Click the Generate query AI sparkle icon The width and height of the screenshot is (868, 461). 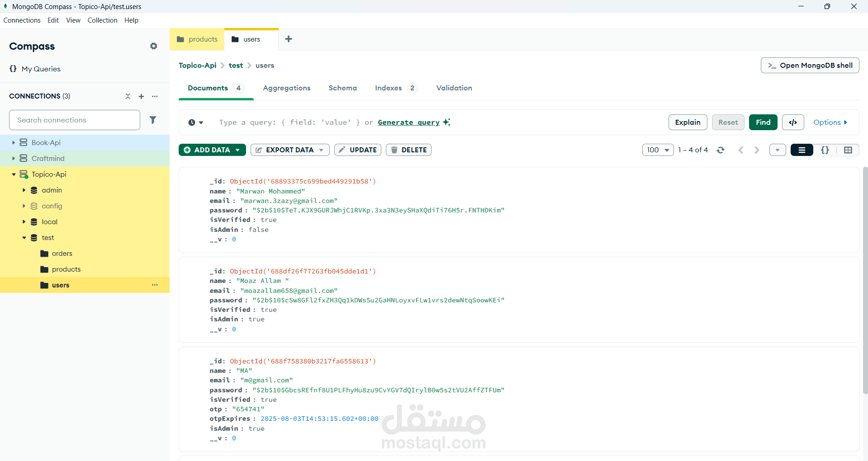[x=446, y=122]
